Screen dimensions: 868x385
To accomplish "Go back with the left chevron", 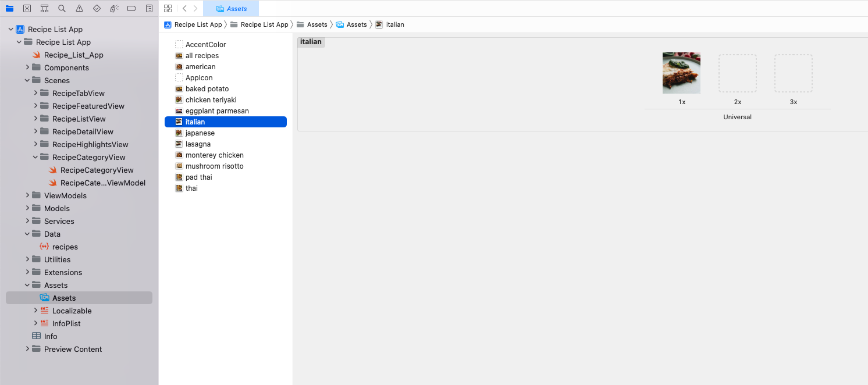I will pos(184,8).
